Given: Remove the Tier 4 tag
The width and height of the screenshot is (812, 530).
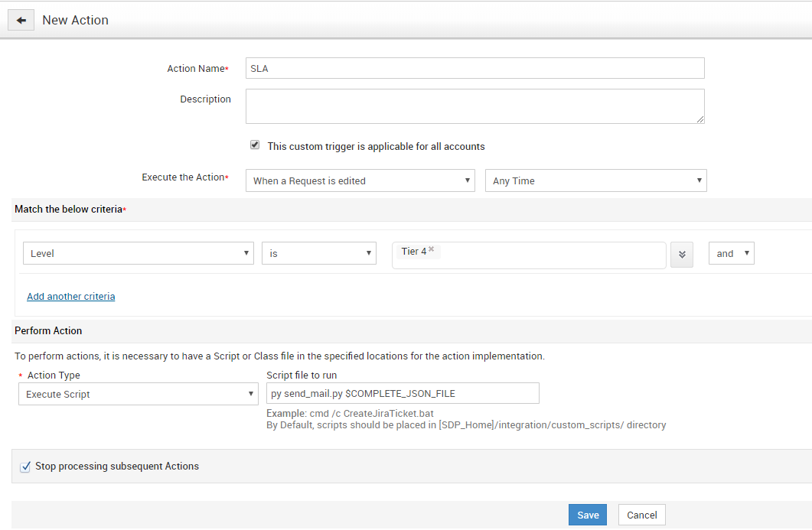Looking at the screenshot, I should [432, 249].
